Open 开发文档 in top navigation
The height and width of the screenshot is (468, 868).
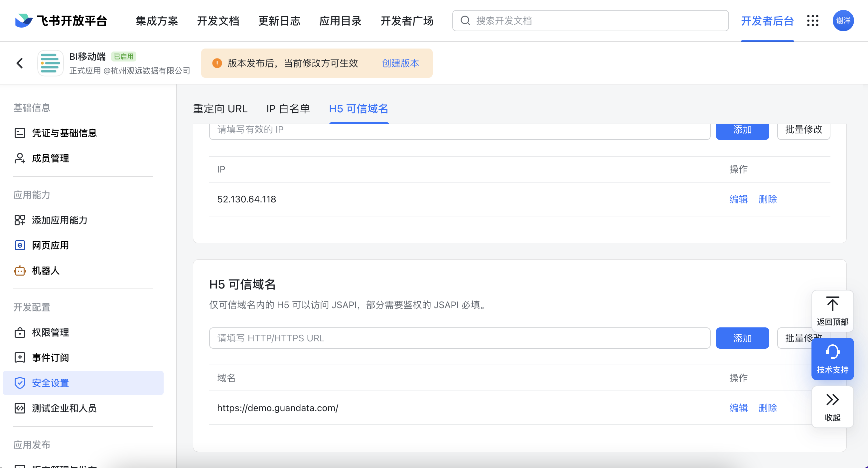218,21
